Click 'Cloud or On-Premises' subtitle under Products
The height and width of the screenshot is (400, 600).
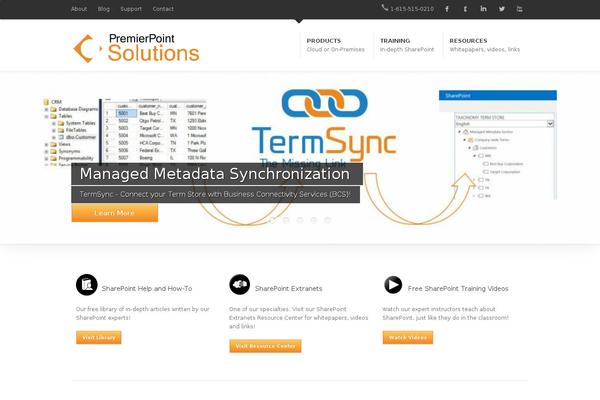[335, 49]
